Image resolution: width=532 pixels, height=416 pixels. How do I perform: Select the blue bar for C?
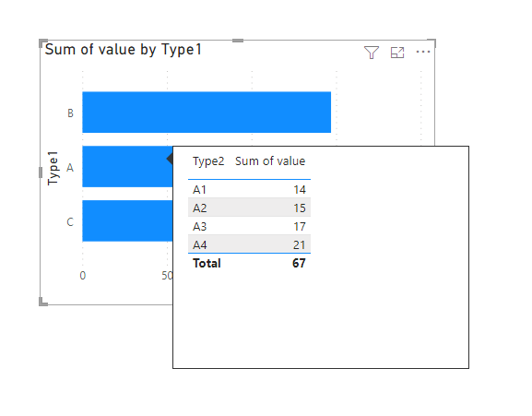(x=127, y=220)
